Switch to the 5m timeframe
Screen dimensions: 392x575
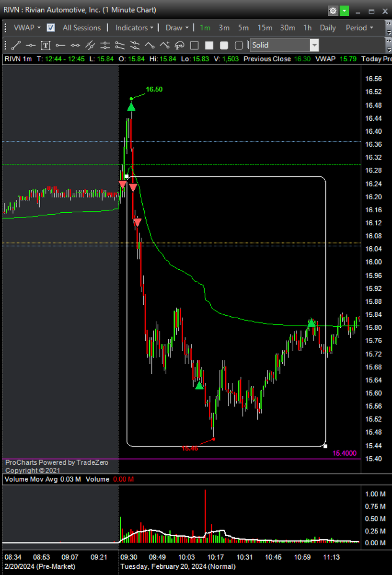[243, 28]
